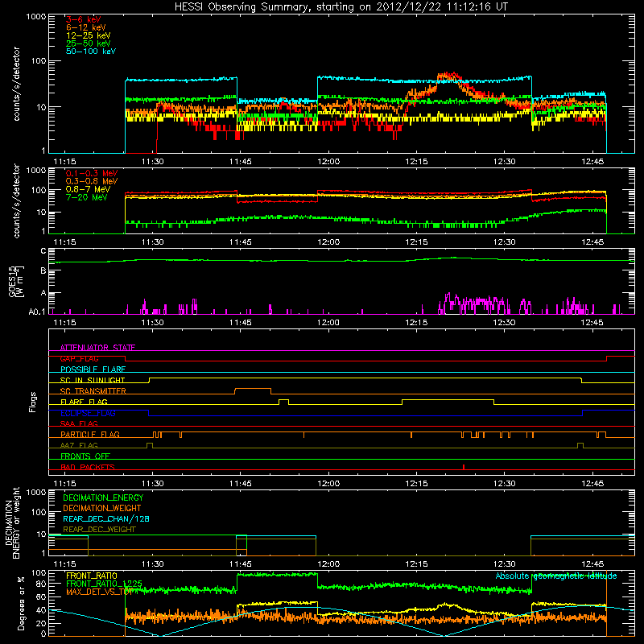The image size is (644, 644).
Task: Select the MAX_DET_VS_TOT legend label
Action: point(99,592)
